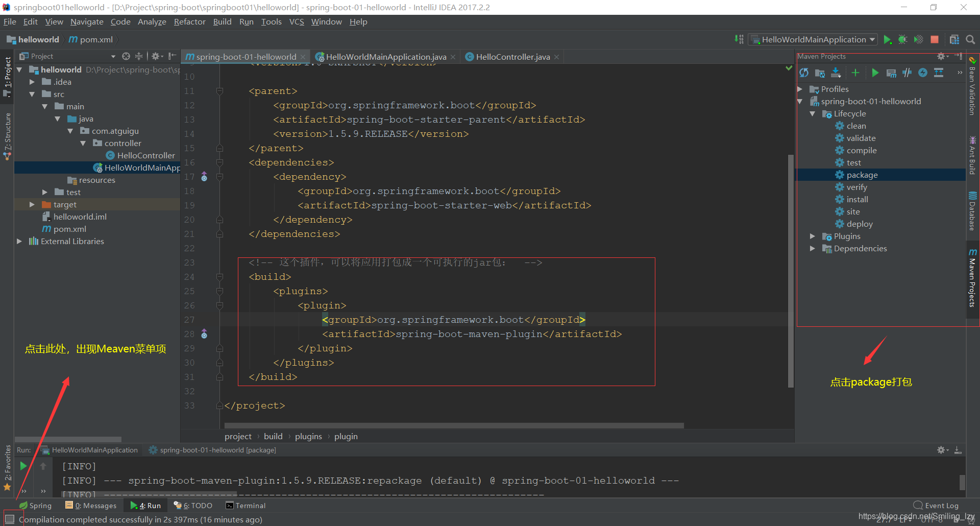The height and width of the screenshot is (526, 980).
Task: Expand the Maven Plugins node
Action: 813,236
